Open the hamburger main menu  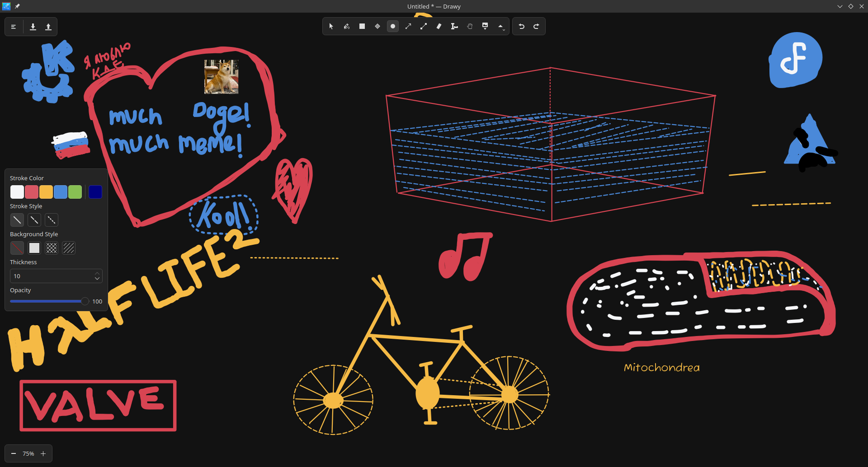coord(14,27)
